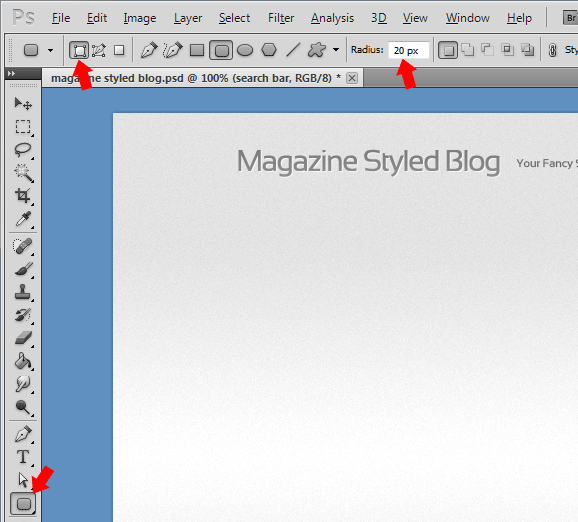Viewport: 578px width, 522px height.
Task: Enable Fill Pixels mode
Action: click(119, 50)
